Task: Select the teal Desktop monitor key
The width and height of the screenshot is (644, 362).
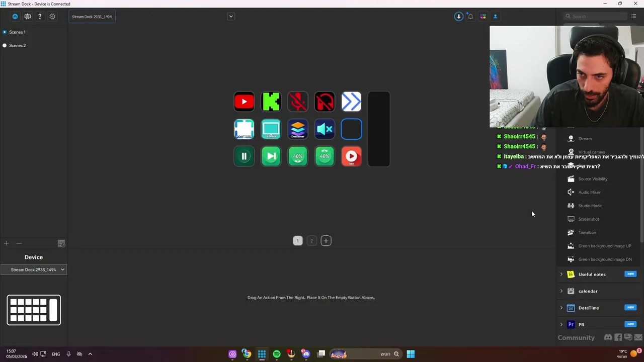Action: (x=271, y=129)
